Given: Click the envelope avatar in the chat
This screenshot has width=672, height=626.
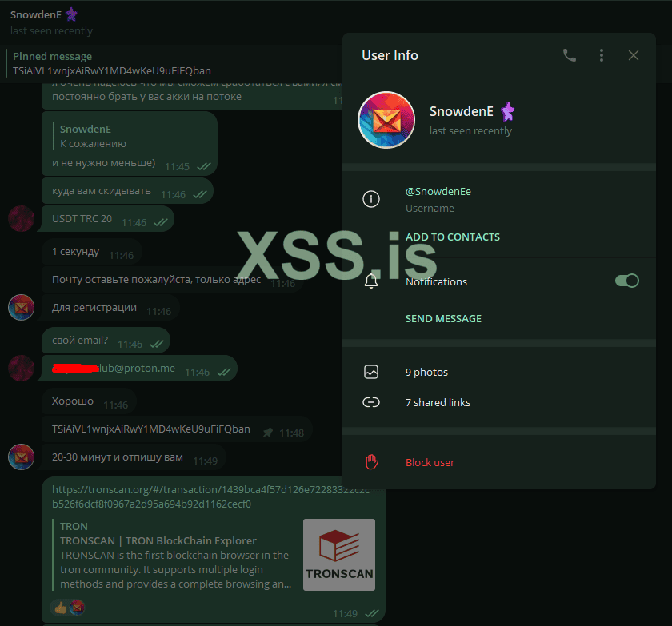Looking at the screenshot, I should [x=21, y=307].
